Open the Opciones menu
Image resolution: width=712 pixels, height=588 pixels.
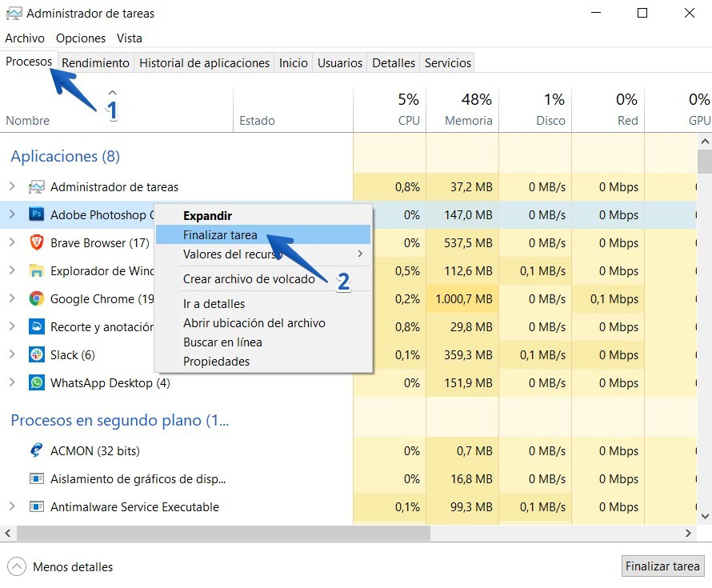point(80,38)
